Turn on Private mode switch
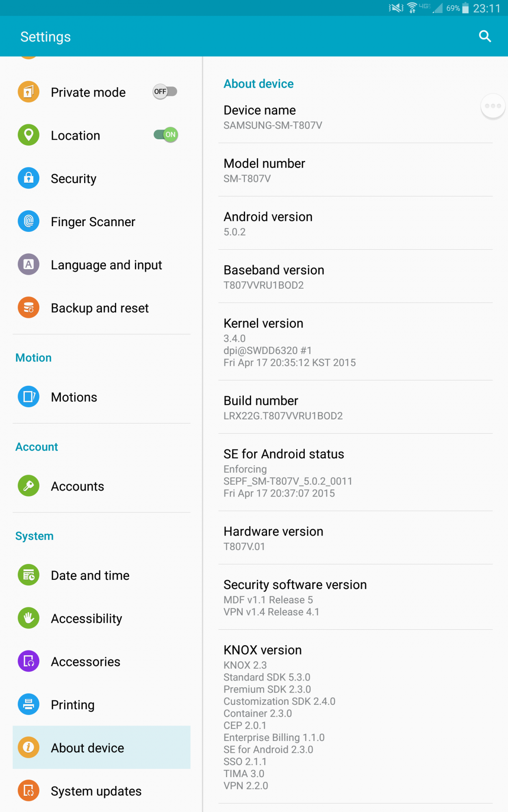 165,92
